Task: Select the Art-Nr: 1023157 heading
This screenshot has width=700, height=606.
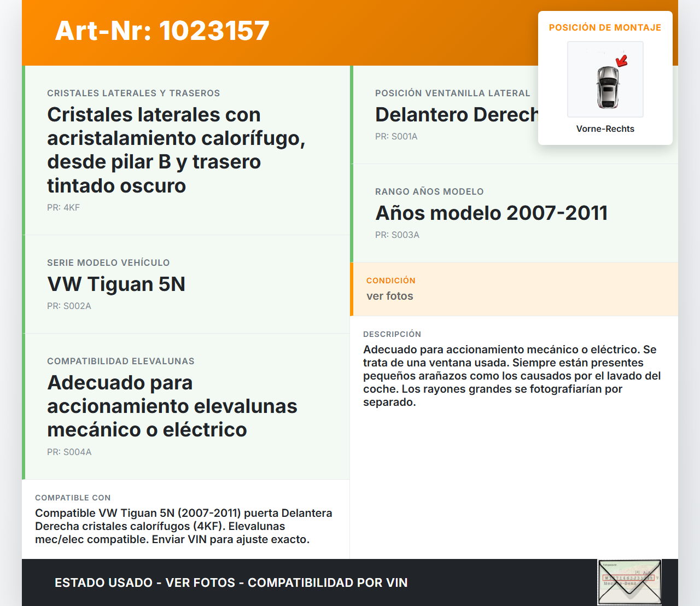Action: 162,31
